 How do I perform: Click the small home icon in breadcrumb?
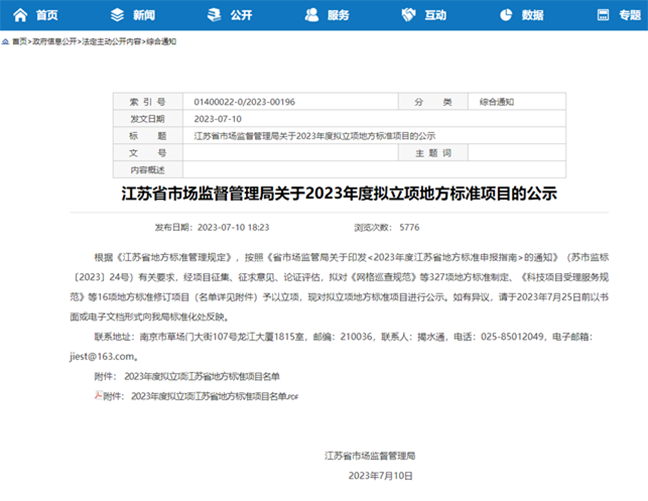[6, 42]
